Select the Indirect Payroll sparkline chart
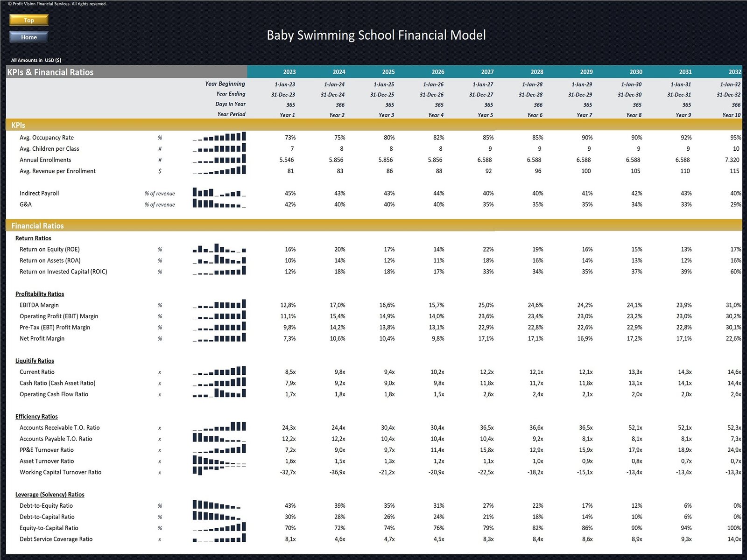This screenshot has width=747, height=560. [x=219, y=193]
